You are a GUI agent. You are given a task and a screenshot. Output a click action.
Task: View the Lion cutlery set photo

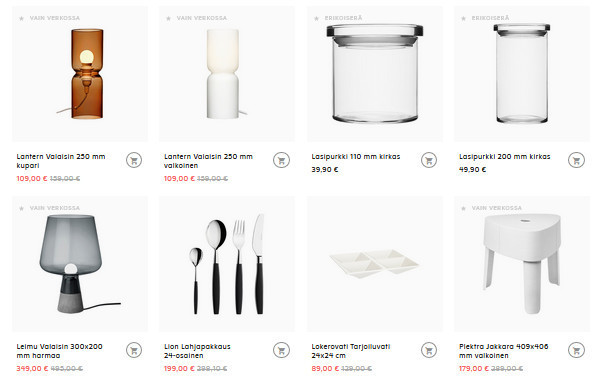[227, 264]
